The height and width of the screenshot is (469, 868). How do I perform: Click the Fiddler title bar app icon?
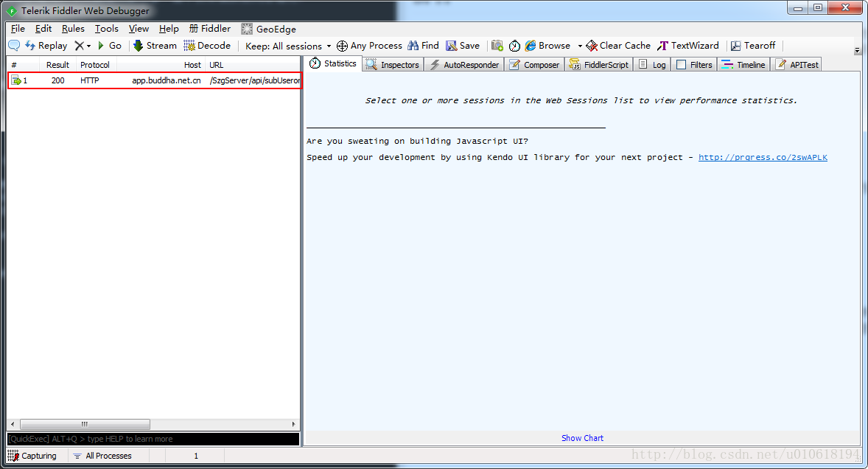pyautogui.click(x=12, y=10)
